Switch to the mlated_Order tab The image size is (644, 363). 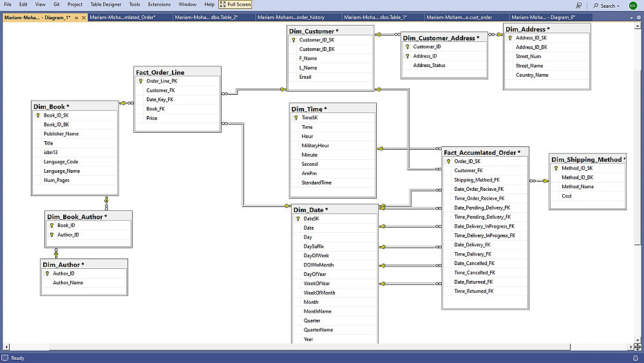(x=130, y=17)
